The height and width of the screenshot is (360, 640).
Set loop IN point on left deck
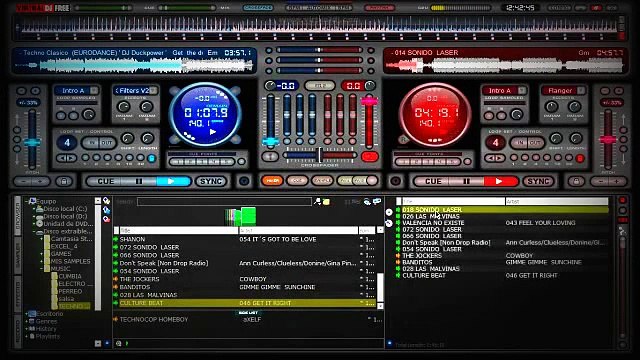pos(92,142)
